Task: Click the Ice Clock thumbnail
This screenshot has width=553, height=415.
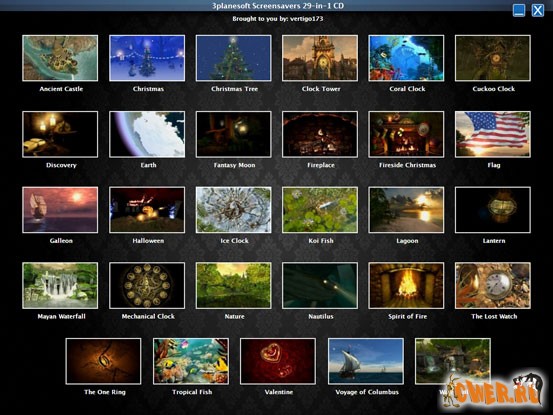Action: pyautogui.click(x=233, y=210)
